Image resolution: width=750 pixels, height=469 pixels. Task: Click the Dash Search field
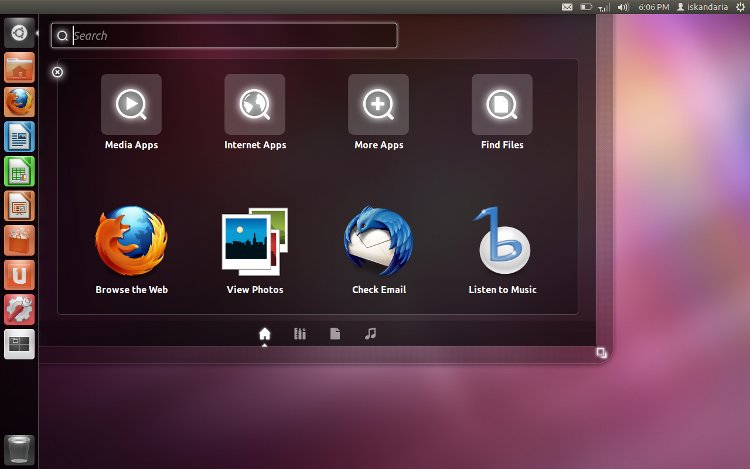(224, 35)
